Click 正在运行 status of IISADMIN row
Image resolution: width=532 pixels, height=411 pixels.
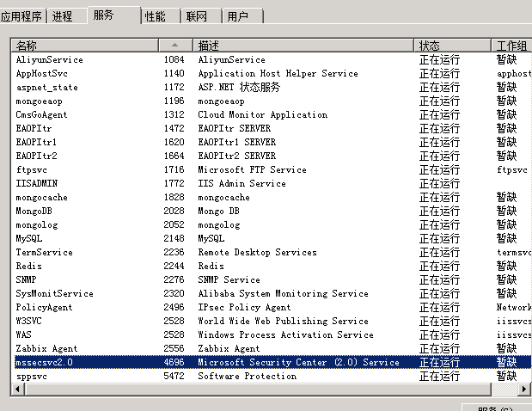pyautogui.click(x=439, y=184)
